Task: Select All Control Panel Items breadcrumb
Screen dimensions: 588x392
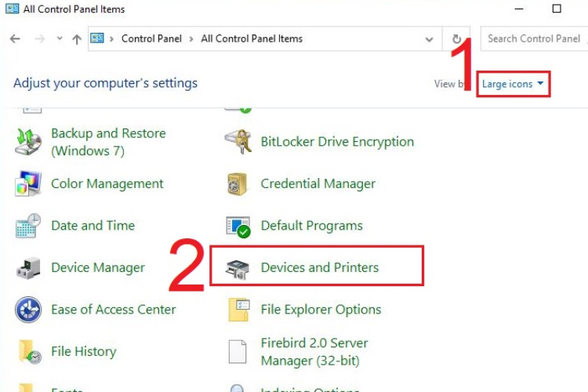Action: (252, 38)
